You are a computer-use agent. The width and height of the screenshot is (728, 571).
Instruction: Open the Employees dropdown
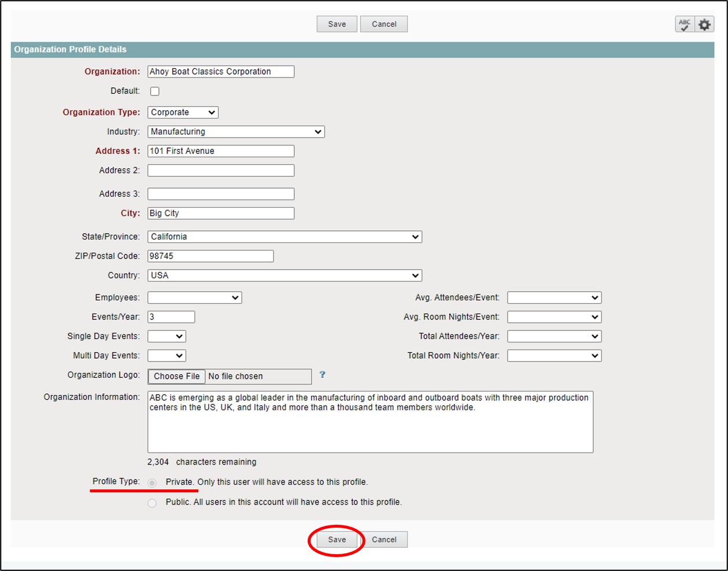click(x=194, y=297)
